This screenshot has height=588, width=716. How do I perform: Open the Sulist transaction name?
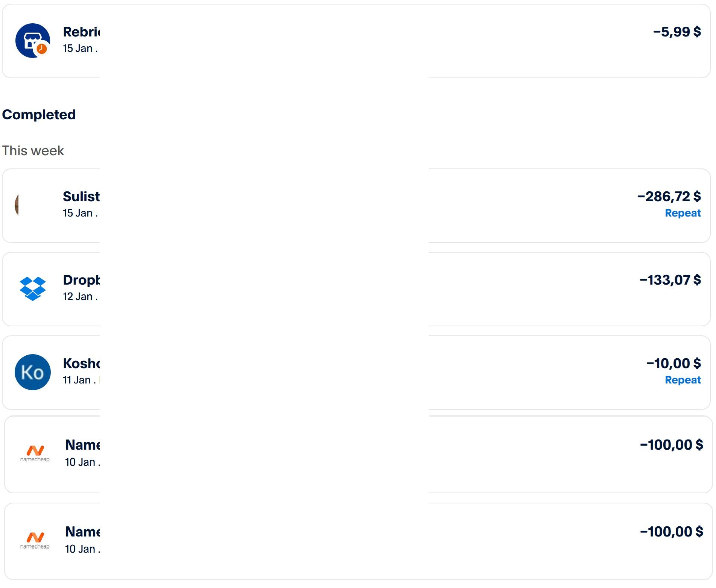[81, 197]
